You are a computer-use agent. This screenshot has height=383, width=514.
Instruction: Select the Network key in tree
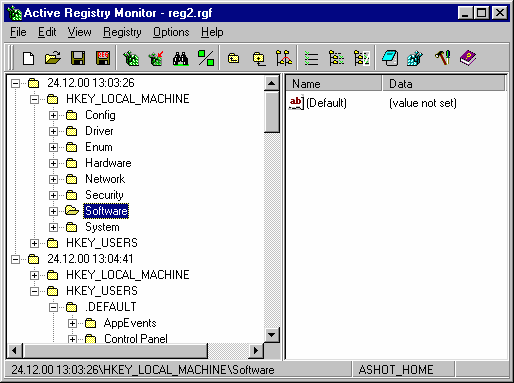click(105, 179)
